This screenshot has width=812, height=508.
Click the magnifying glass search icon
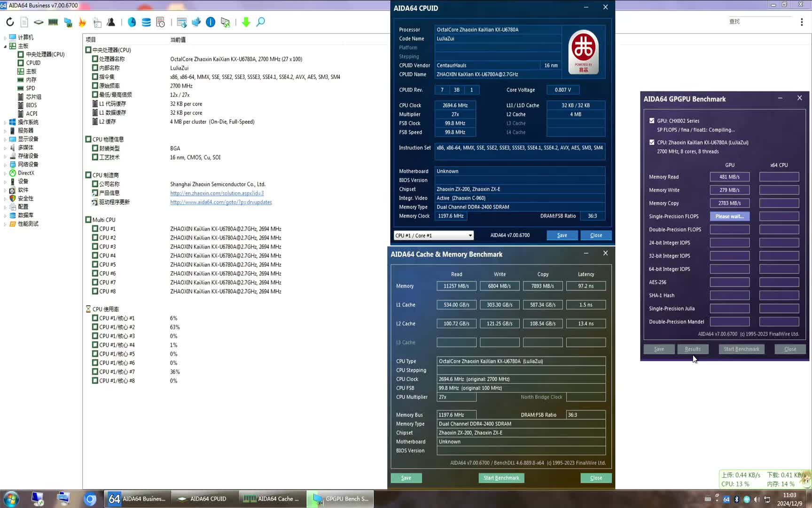coord(260,22)
